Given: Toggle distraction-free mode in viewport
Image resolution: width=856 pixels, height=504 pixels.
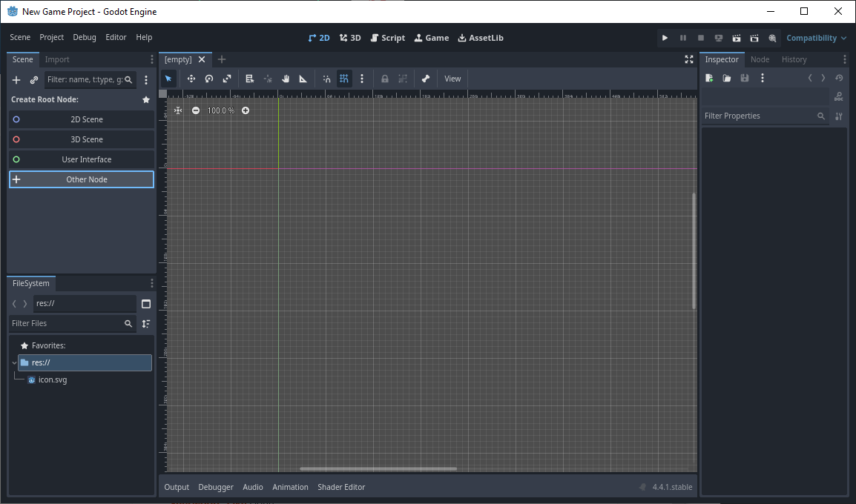Looking at the screenshot, I should pyautogui.click(x=689, y=59).
